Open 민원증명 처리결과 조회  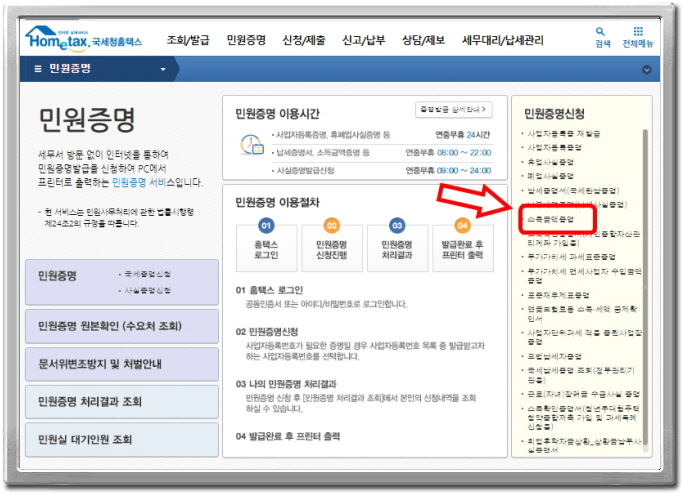point(122,402)
